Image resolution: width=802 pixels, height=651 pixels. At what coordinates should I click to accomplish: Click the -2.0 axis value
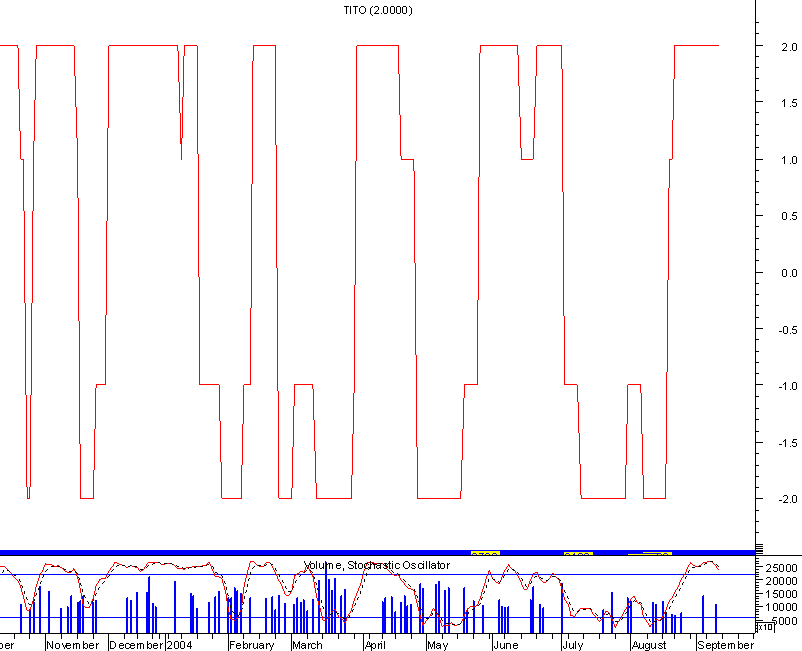788,499
